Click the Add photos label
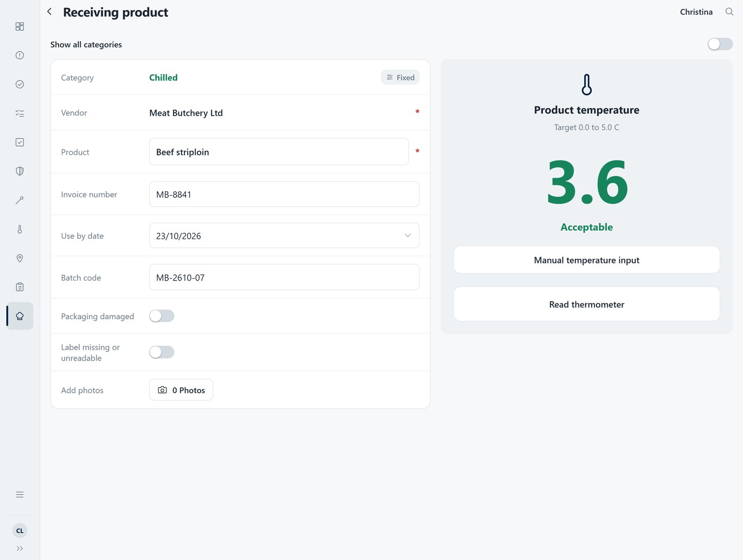The height and width of the screenshot is (560, 743). pyautogui.click(x=82, y=390)
